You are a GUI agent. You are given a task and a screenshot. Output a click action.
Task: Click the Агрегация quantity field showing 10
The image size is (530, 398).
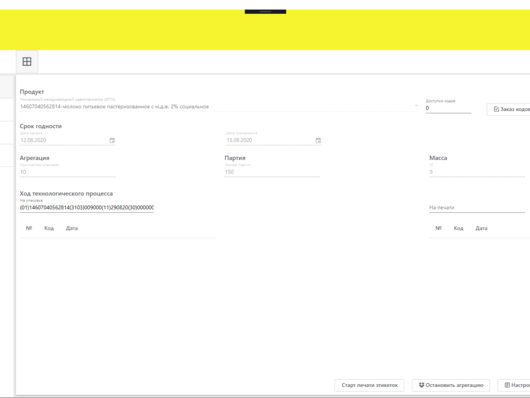click(x=67, y=172)
